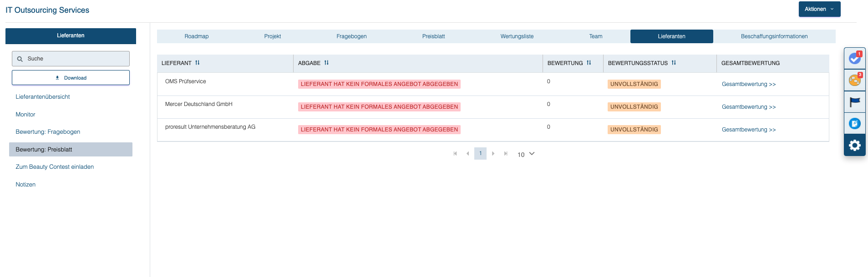Click the blue edit note icon
Screen dimensions: 868x277
(x=854, y=123)
